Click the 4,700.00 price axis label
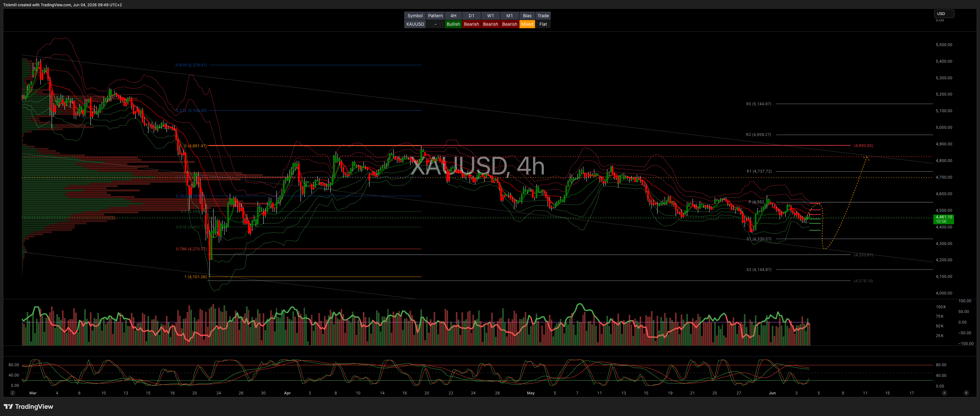Screen dimensions: 980x416 pyautogui.click(x=944, y=177)
